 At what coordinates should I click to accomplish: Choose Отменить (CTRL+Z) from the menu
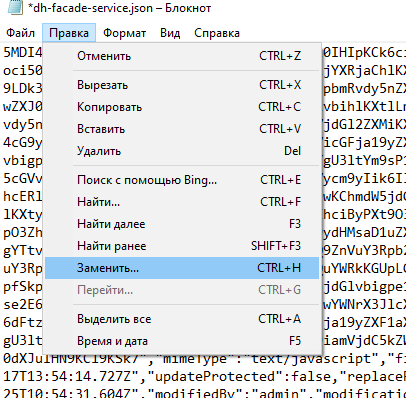182,56
